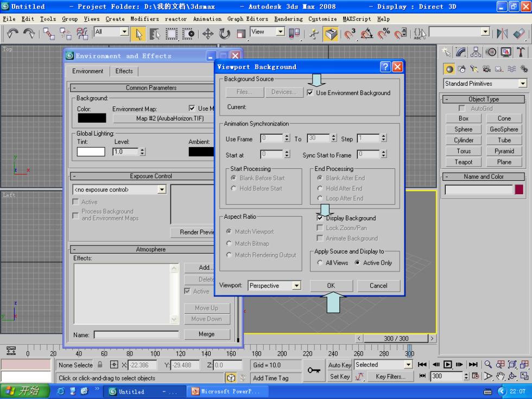The image size is (532, 399).
Task: Open the Rendering menu
Action: (288, 19)
